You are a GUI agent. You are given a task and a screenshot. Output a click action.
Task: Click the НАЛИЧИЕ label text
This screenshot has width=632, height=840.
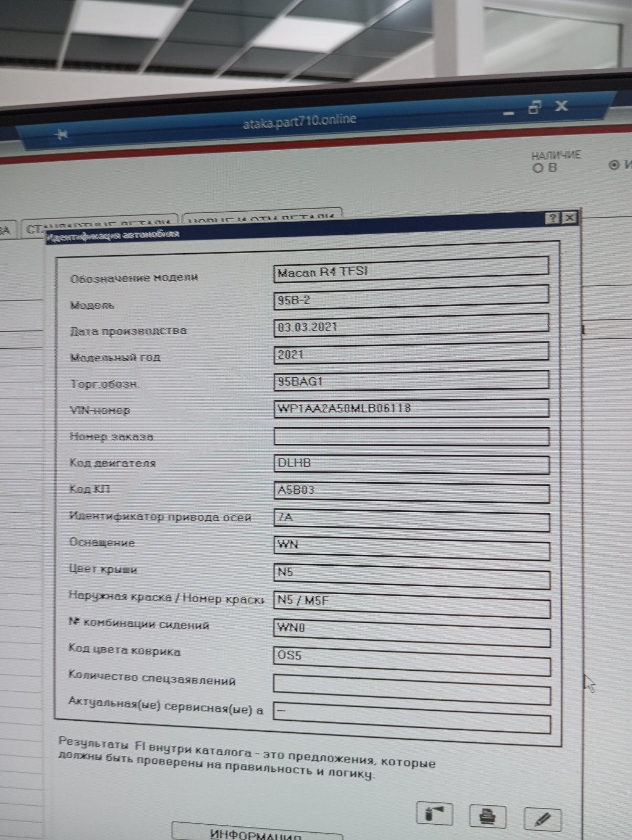click(x=556, y=155)
